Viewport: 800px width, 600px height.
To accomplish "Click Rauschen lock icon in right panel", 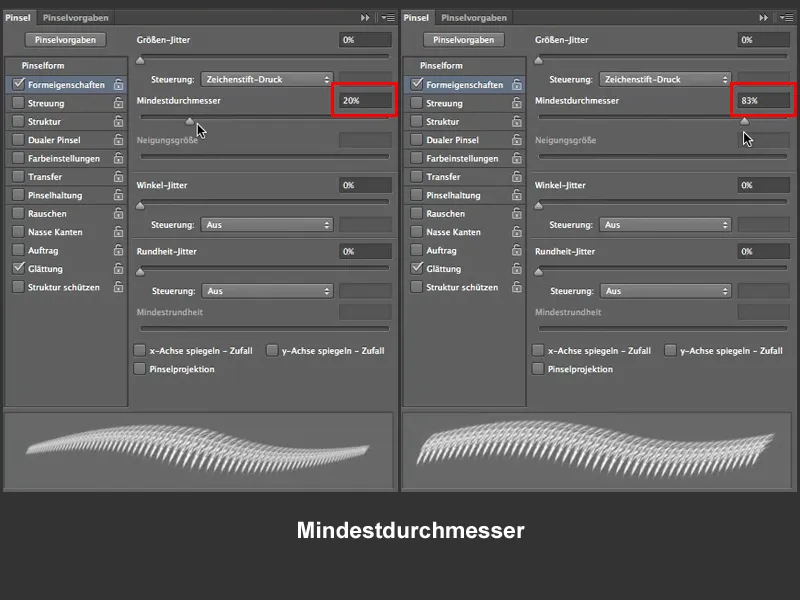I will (x=517, y=213).
